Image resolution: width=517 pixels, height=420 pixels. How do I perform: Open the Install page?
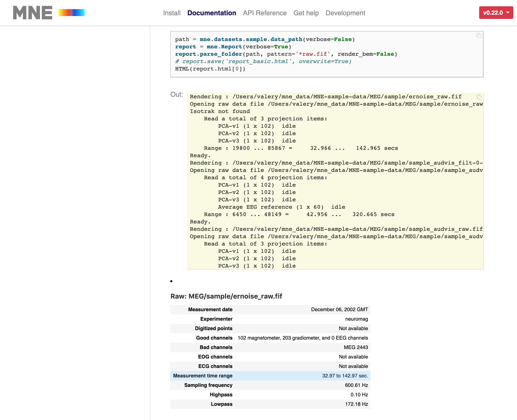[172, 13]
